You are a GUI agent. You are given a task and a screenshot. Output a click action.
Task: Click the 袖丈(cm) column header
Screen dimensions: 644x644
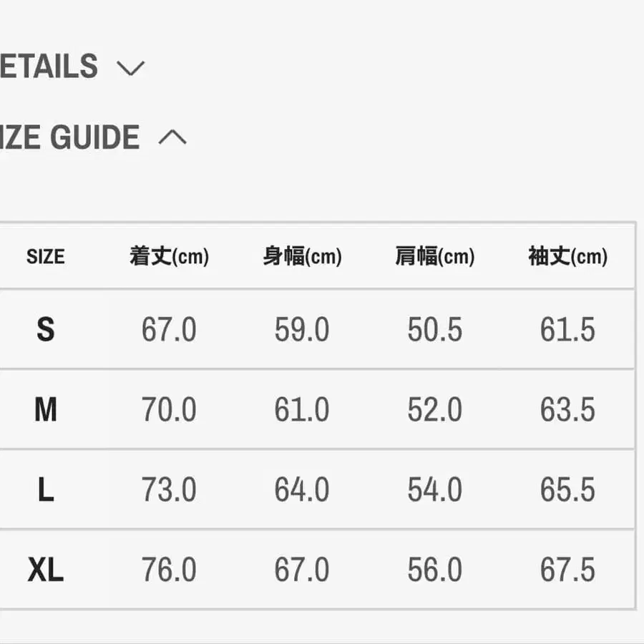pos(567,257)
